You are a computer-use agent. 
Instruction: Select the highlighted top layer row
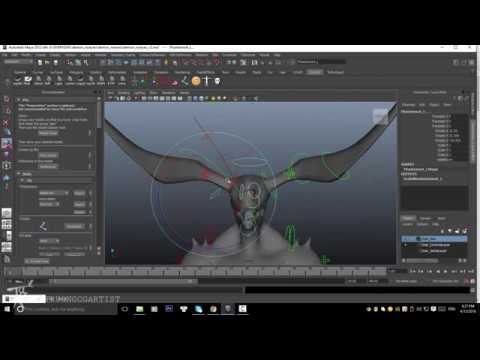[434, 239]
